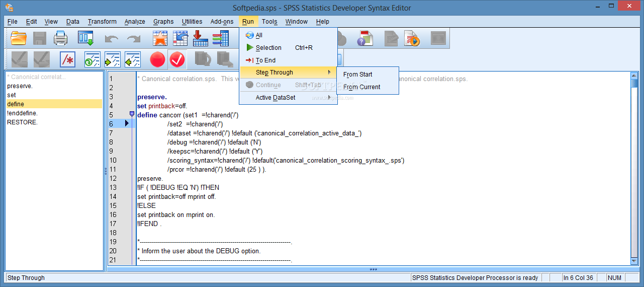Choose All from the Run menu
Screen dimensions: 644x287
(x=288, y=35)
